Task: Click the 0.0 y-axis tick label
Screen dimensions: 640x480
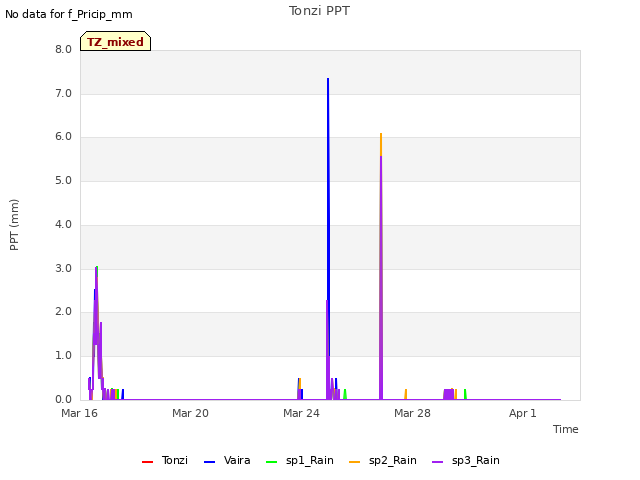Action: pyautogui.click(x=63, y=400)
